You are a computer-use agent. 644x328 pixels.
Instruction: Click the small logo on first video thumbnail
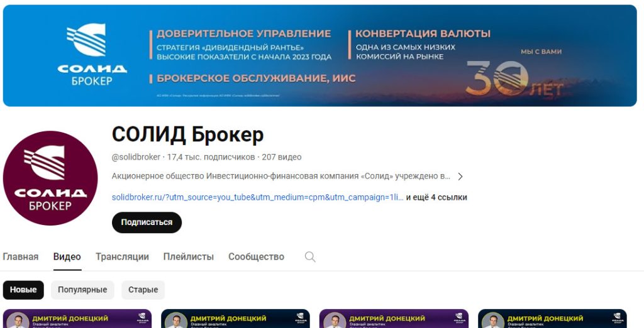(142, 317)
